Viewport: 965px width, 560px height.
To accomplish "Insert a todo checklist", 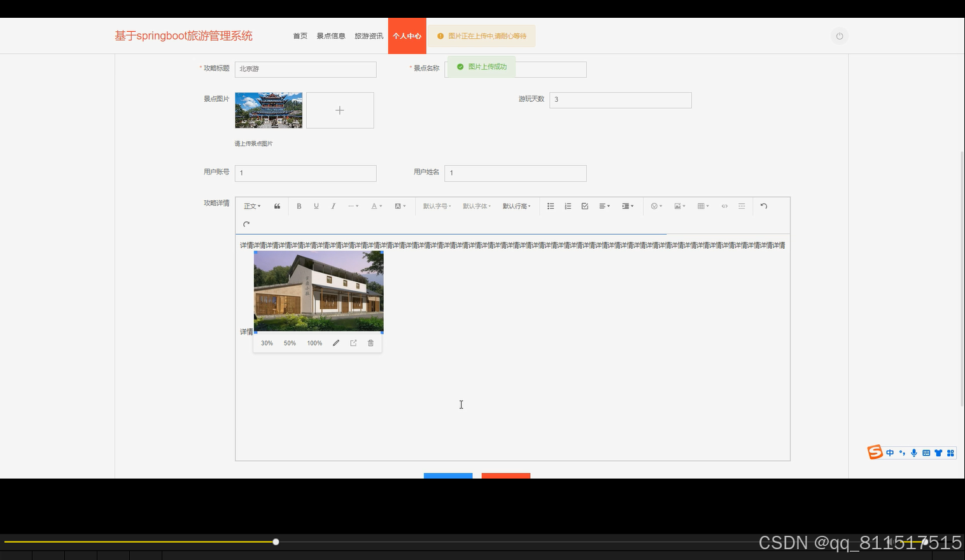I will [x=585, y=206].
